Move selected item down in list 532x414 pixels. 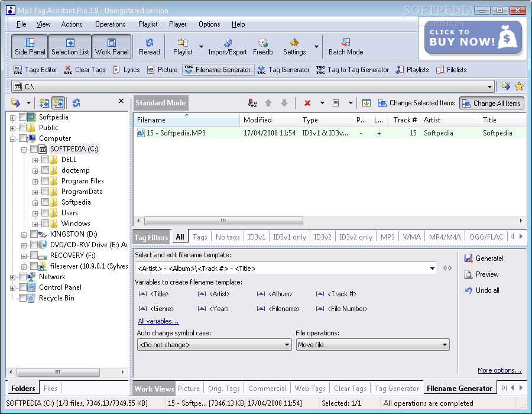284,103
